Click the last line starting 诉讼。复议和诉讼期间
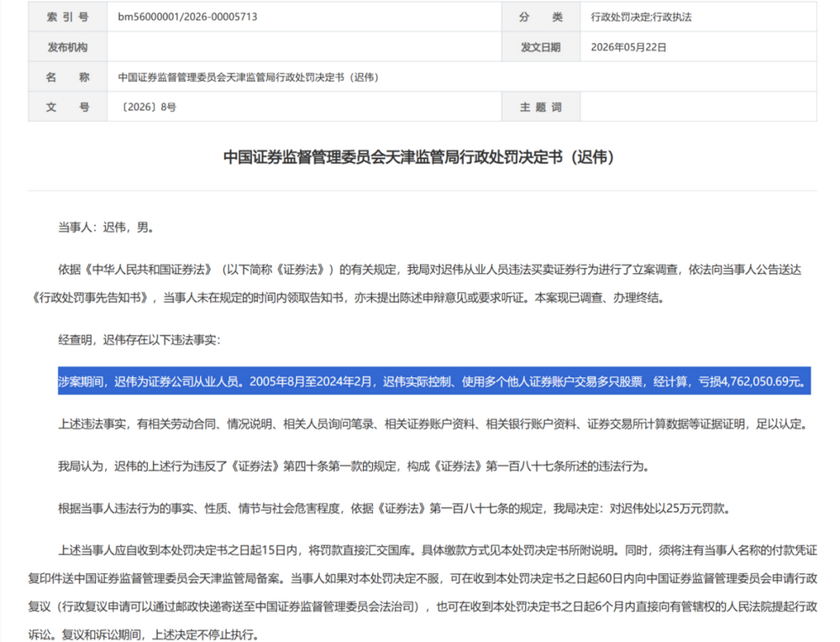Viewport: 840px width, 642px height. (x=144, y=634)
